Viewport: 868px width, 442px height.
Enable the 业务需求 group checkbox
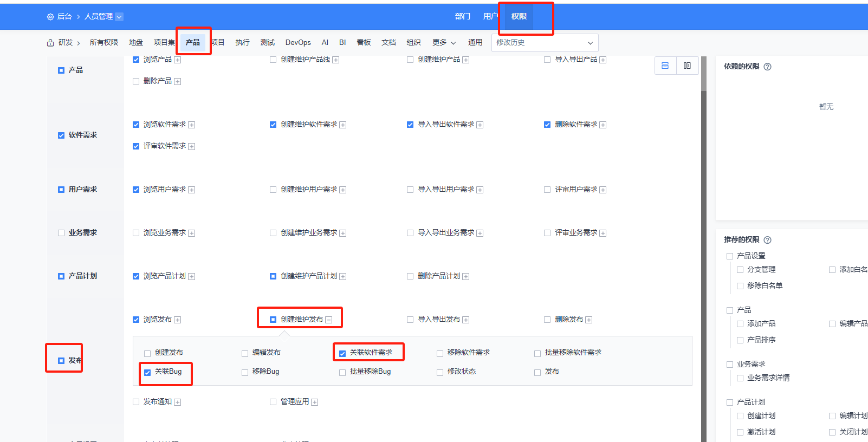[x=61, y=233]
